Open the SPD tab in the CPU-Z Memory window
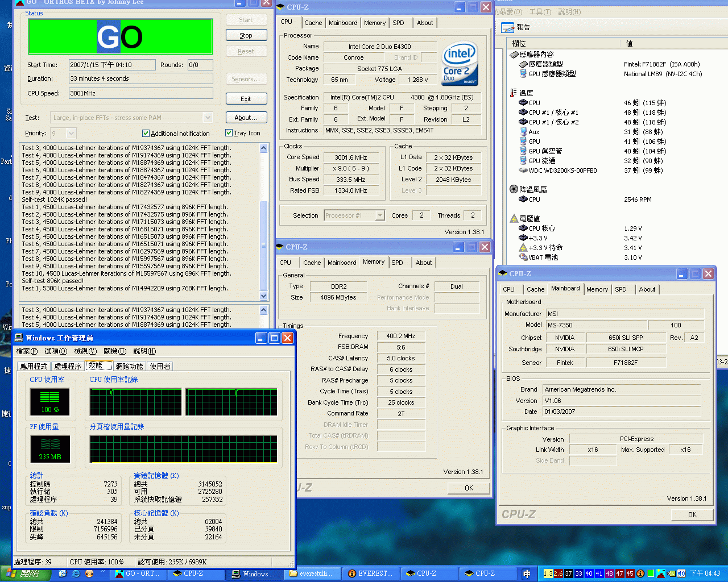The height and width of the screenshot is (582, 728). (397, 263)
